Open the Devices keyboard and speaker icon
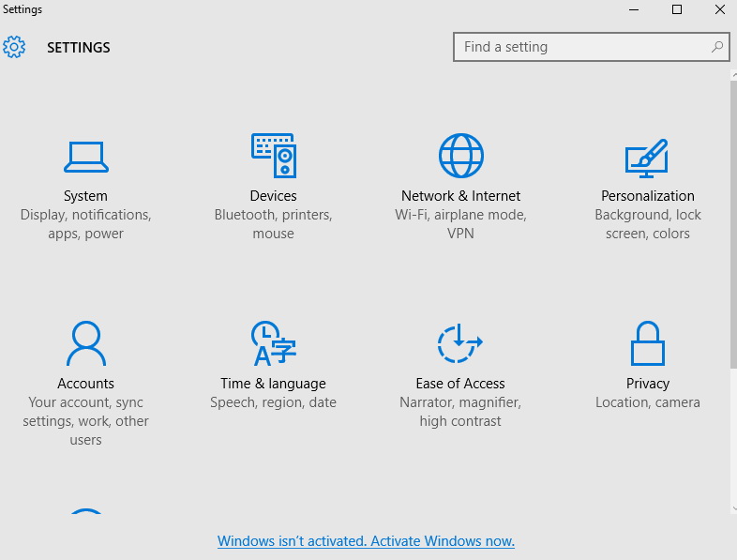The height and width of the screenshot is (560, 737). point(274,156)
